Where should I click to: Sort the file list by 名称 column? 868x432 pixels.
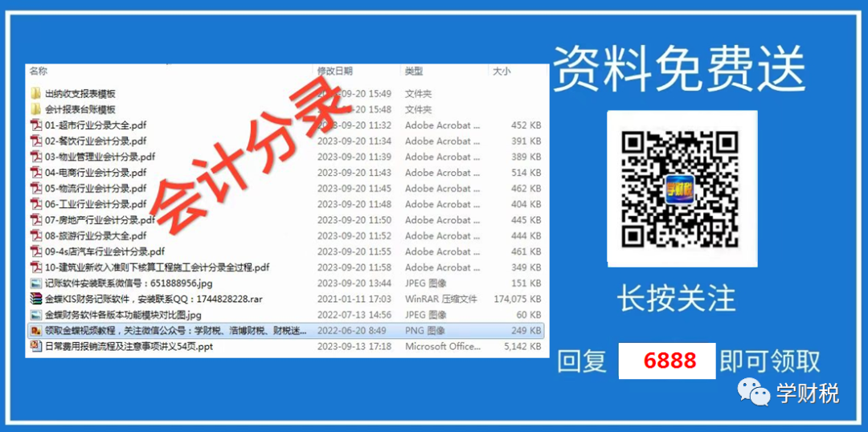coord(39,71)
